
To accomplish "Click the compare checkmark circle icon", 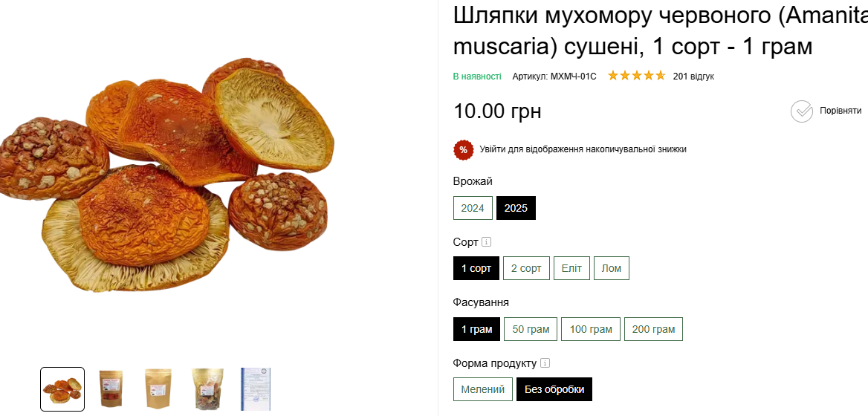I will (802, 111).
